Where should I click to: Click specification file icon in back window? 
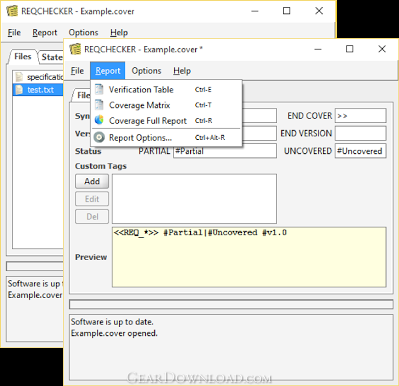19,77
